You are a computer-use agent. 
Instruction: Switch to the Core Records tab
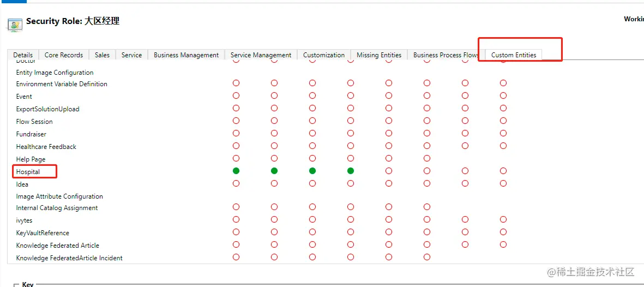click(x=64, y=55)
